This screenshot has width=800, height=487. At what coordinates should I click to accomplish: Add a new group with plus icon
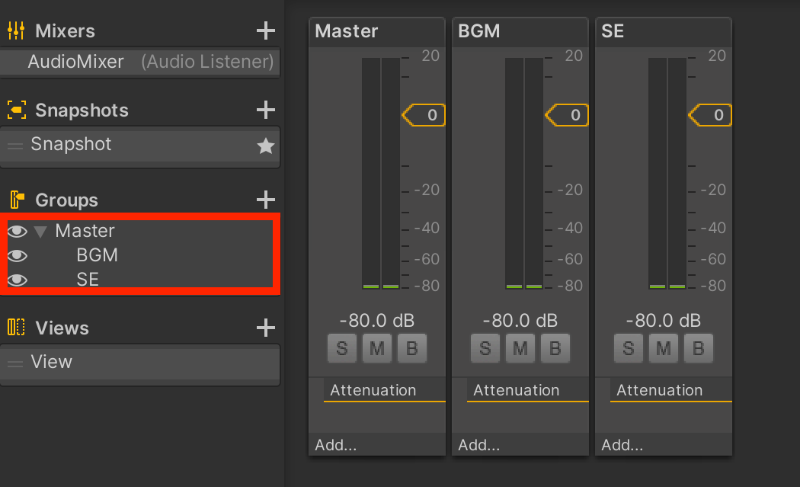[x=265, y=199]
